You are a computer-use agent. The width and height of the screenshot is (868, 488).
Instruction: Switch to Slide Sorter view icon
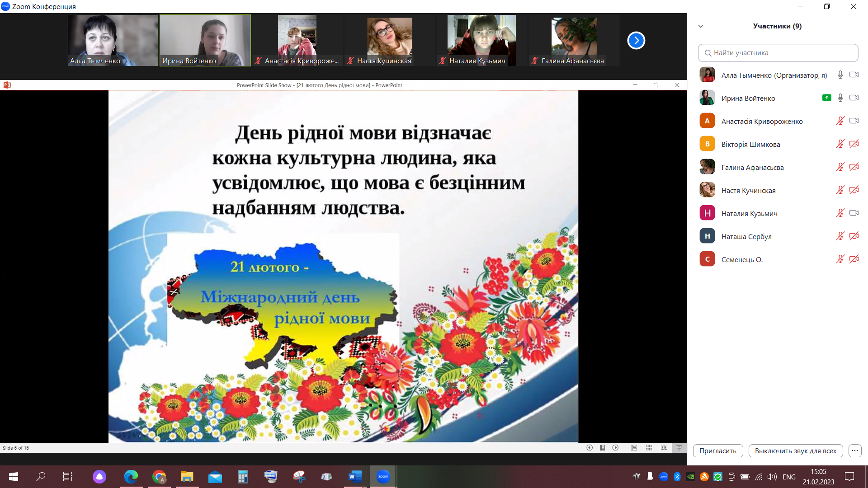point(649,448)
